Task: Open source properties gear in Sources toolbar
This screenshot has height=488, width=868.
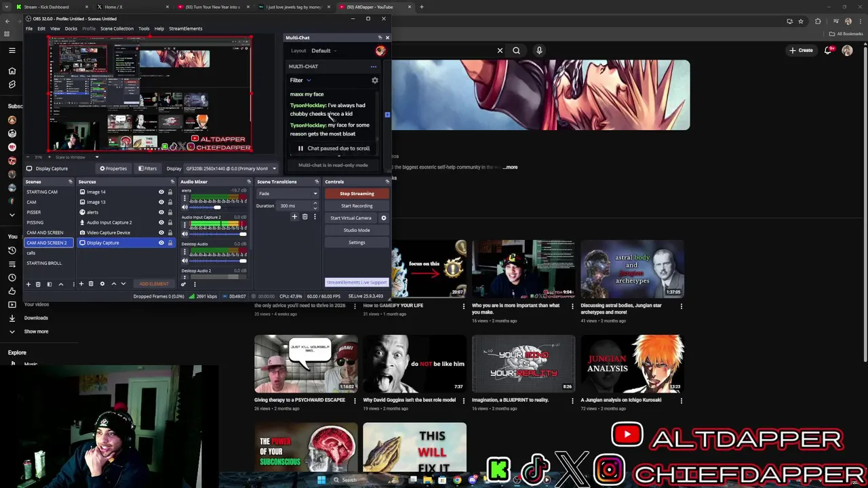Action: click(x=102, y=284)
